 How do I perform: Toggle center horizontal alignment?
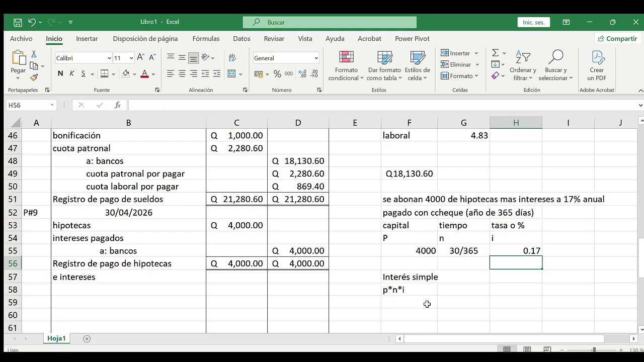182,74
